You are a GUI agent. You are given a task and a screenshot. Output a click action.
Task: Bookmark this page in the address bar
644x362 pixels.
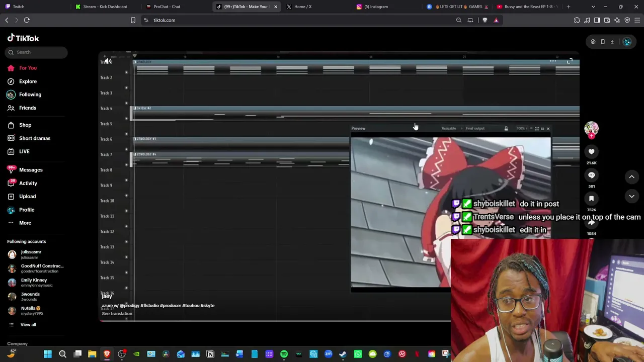pos(133,20)
